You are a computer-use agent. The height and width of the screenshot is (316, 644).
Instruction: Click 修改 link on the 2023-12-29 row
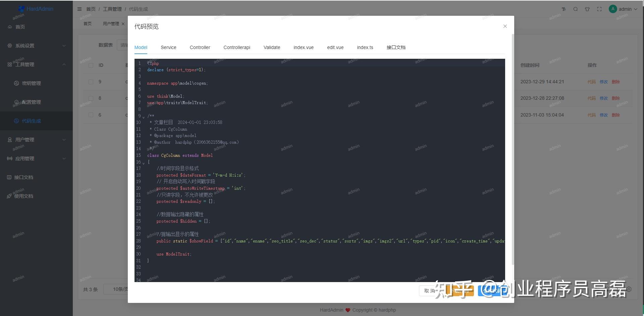click(603, 82)
